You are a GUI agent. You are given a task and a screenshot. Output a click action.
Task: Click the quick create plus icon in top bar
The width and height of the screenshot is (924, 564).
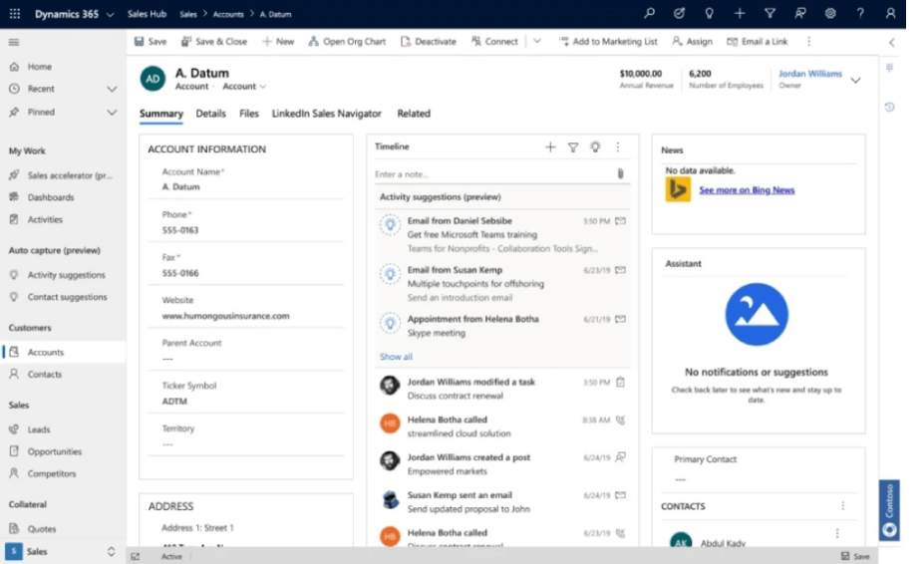click(739, 13)
